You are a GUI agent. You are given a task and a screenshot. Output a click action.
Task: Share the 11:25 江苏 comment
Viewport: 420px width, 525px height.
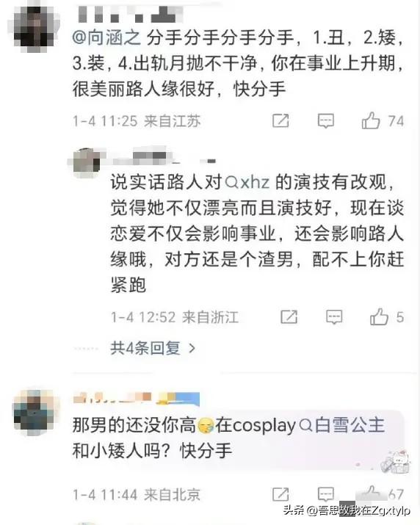click(280, 121)
